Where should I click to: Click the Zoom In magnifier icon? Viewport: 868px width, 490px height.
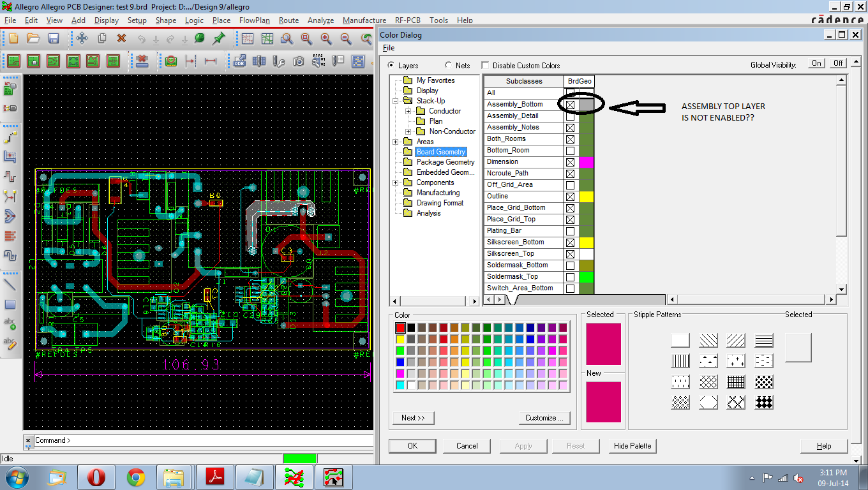[x=326, y=39]
